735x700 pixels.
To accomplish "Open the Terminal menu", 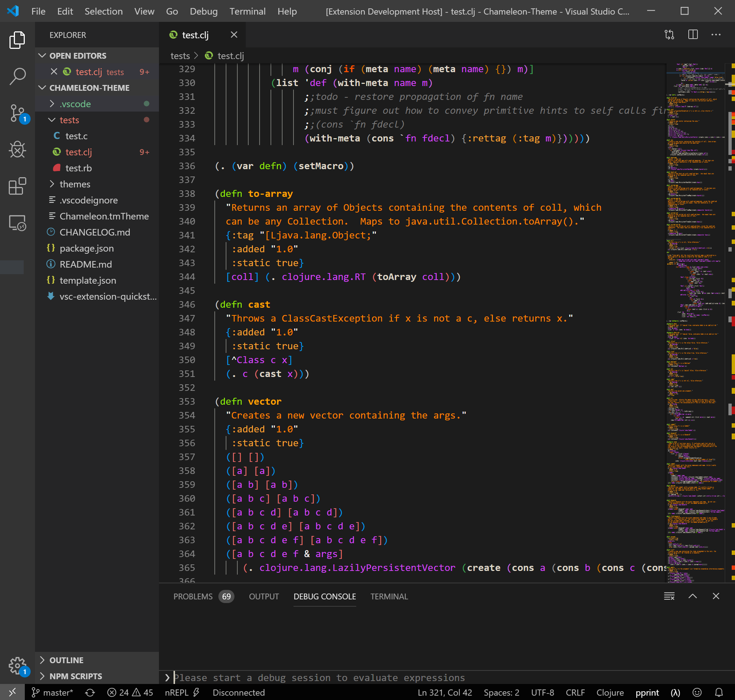I will point(247,11).
